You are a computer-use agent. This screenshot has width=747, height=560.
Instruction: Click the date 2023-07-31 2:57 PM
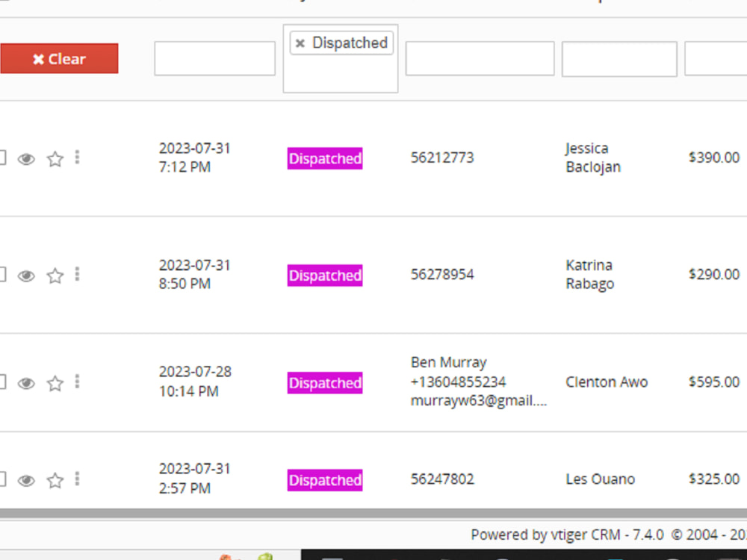194,479
